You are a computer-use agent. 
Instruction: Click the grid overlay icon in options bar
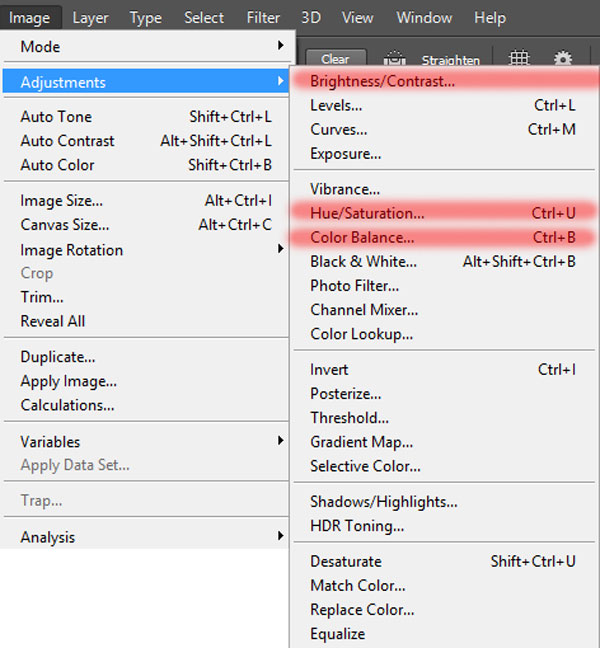coord(519,58)
